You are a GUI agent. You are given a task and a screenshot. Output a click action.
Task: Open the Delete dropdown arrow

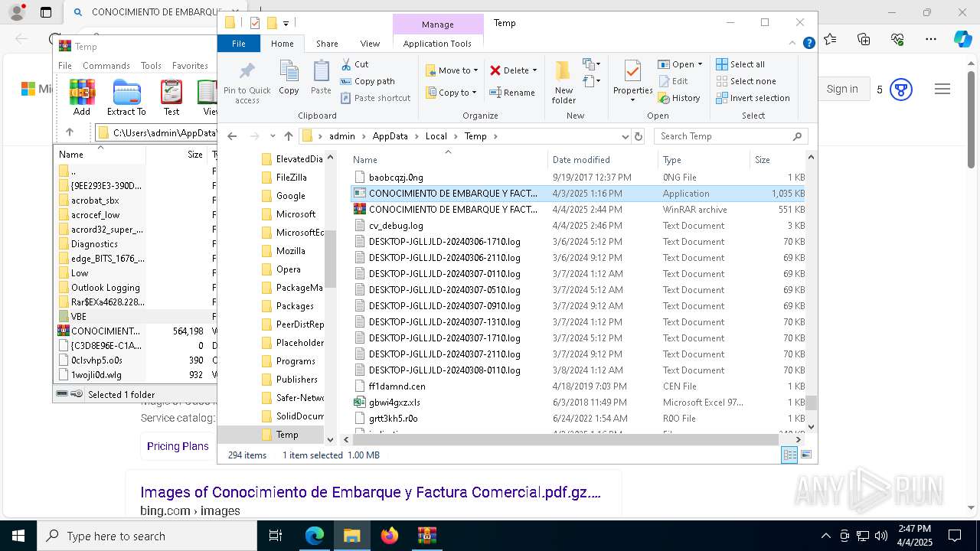[x=534, y=70]
